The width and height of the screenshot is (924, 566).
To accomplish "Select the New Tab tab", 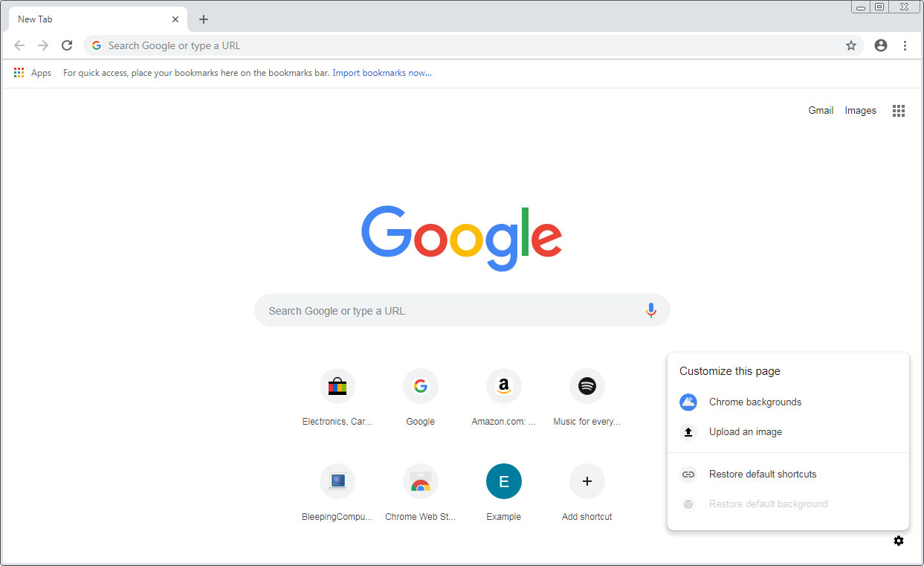I will click(x=97, y=19).
